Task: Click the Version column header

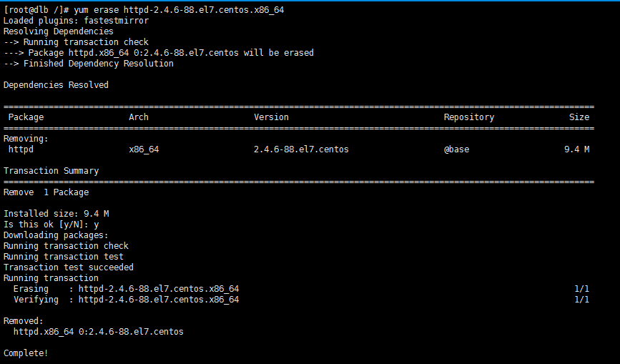Action: [x=271, y=117]
